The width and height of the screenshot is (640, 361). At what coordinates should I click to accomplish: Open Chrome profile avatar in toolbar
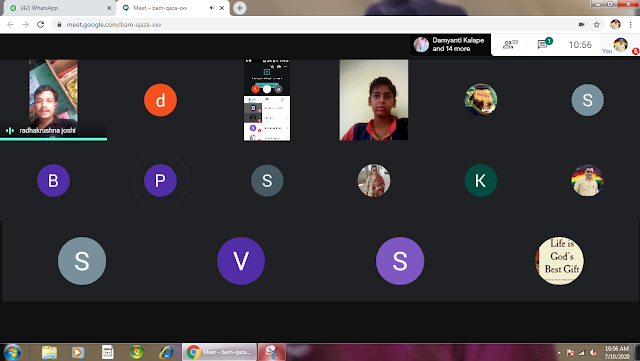pos(615,25)
